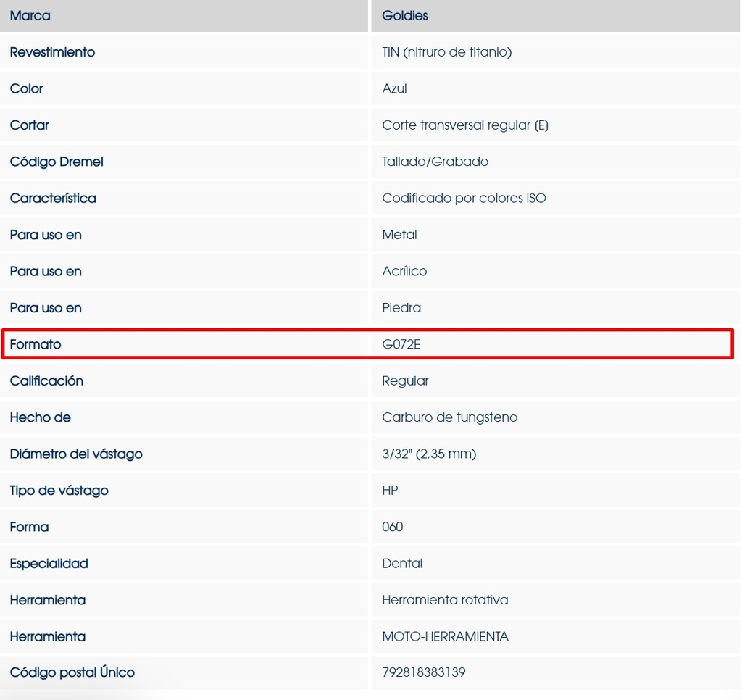Click Codificado por colores ISO text
742x700 pixels.
point(464,198)
